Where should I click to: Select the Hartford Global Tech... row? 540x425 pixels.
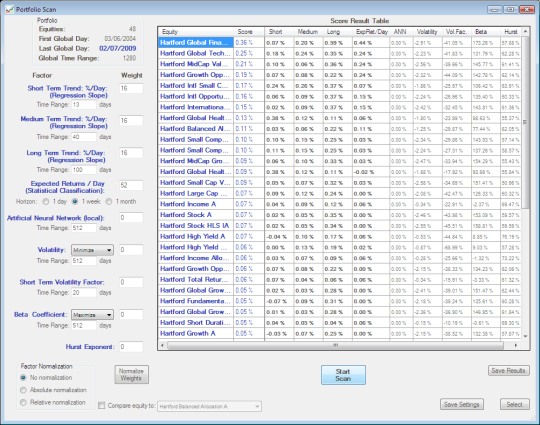(x=340, y=53)
